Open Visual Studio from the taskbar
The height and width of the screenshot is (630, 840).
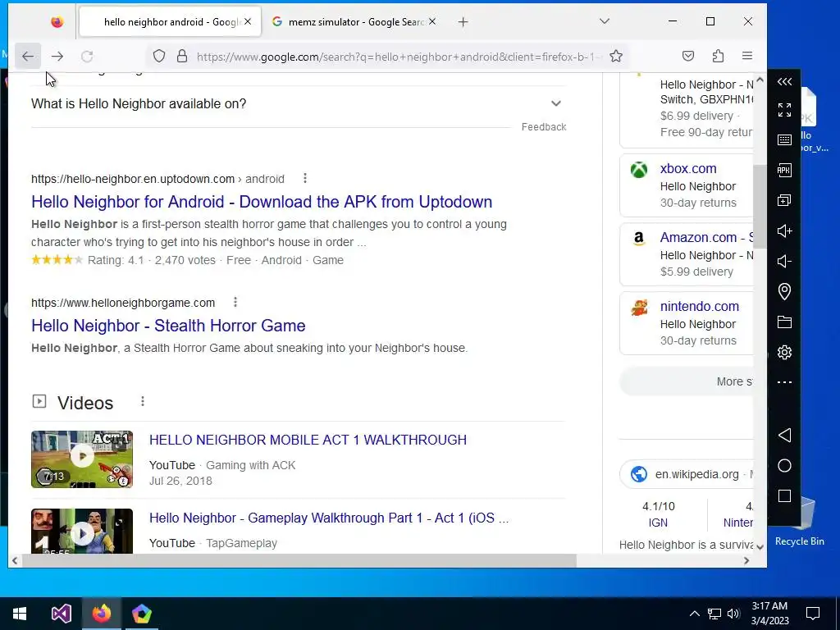(61, 614)
